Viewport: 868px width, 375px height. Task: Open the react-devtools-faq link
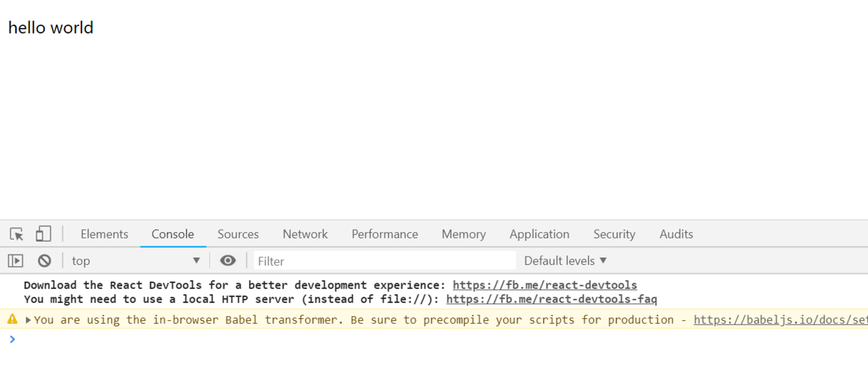(x=552, y=299)
